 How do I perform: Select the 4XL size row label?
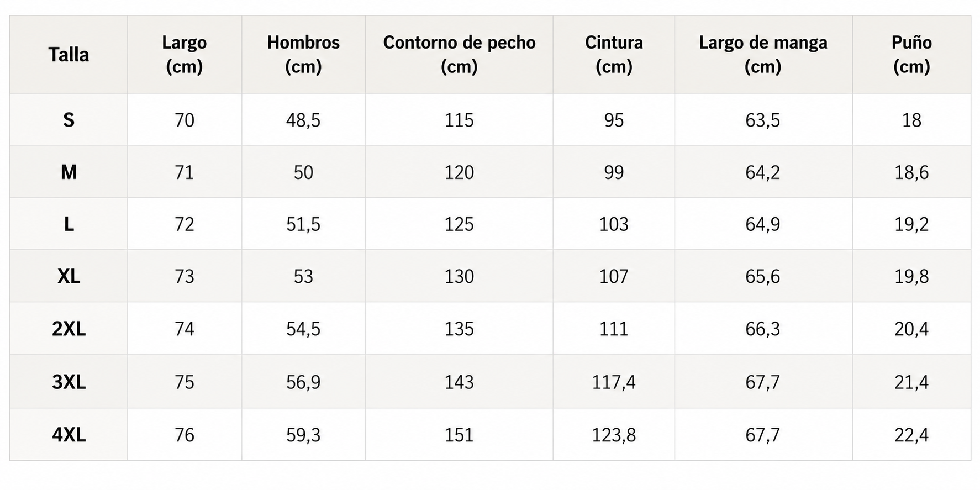pyautogui.click(x=69, y=435)
